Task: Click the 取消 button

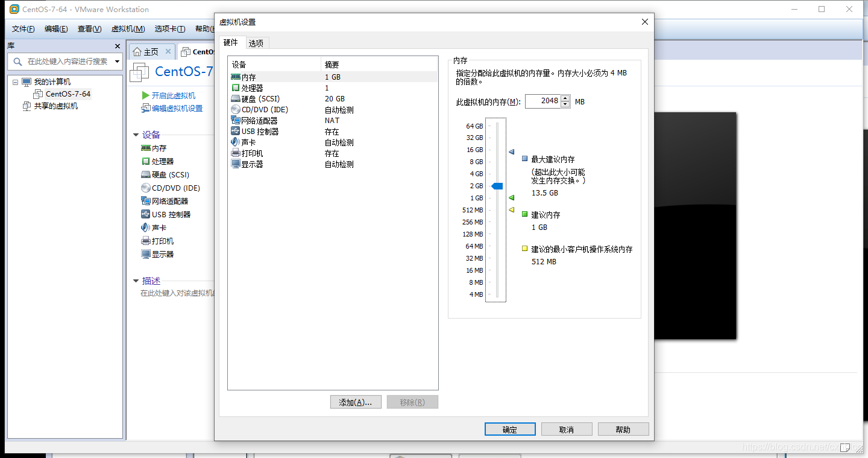Action: coord(567,429)
